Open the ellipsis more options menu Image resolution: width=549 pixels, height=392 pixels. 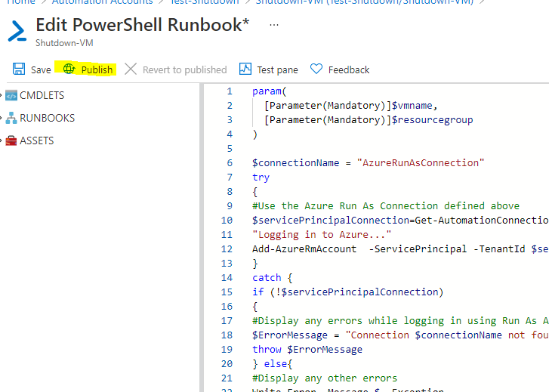click(274, 25)
